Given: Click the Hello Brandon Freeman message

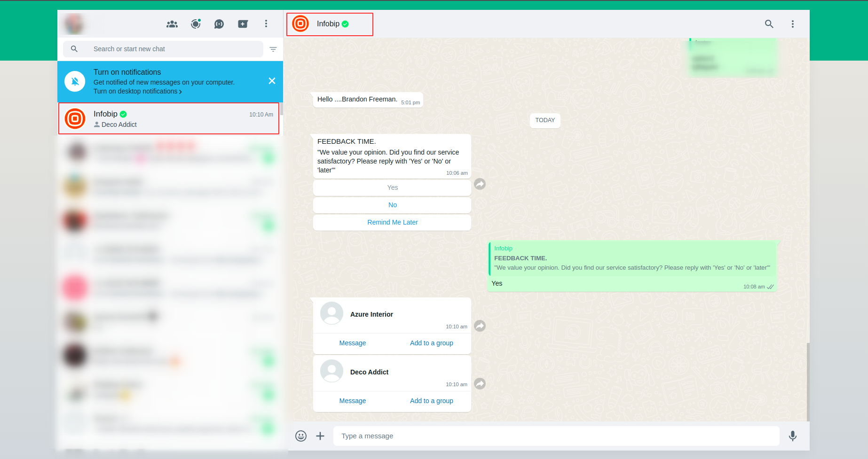Looking at the screenshot, I should [368, 100].
